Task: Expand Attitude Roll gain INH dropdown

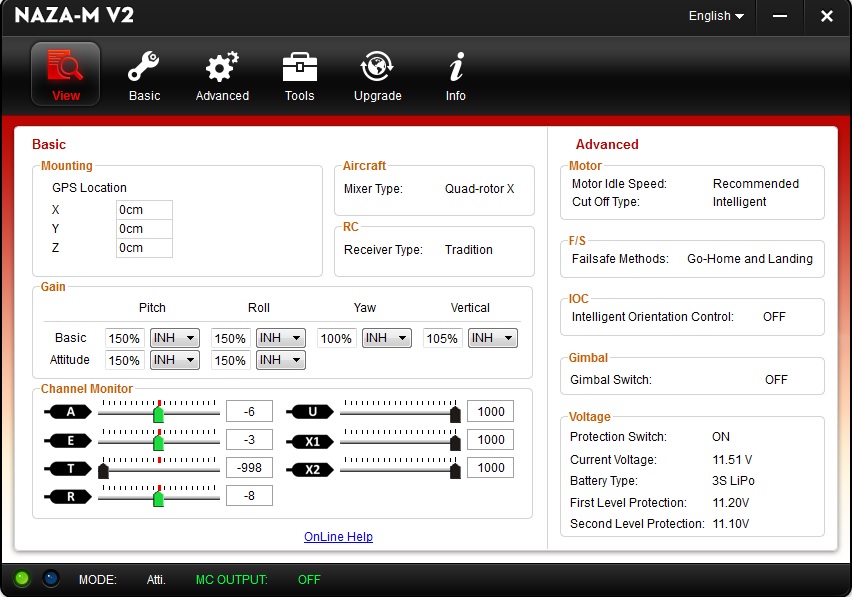Action: click(x=280, y=360)
